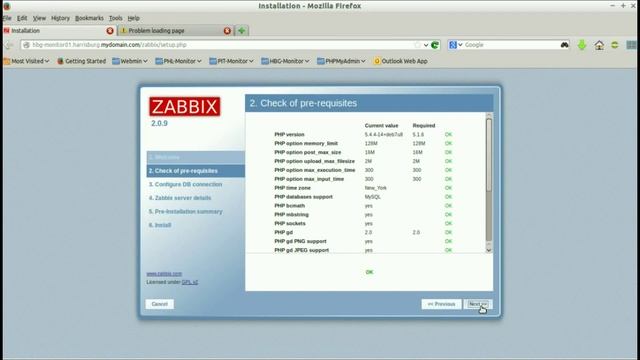Open the www.zabbix.com link
This screenshot has height=360, width=640.
tap(164, 274)
